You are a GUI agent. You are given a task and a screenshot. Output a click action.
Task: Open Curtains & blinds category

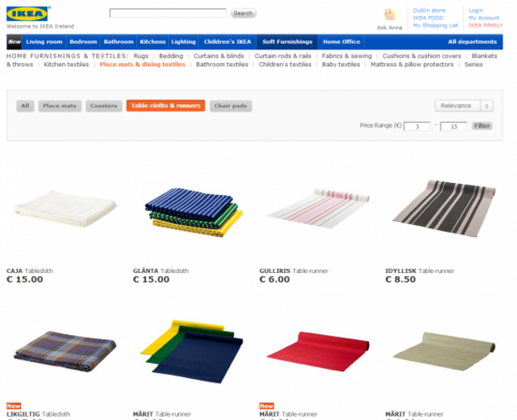(219, 56)
